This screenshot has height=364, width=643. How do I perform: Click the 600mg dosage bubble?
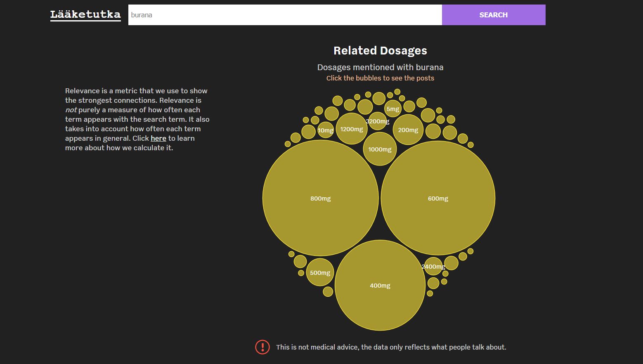(x=438, y=198)
